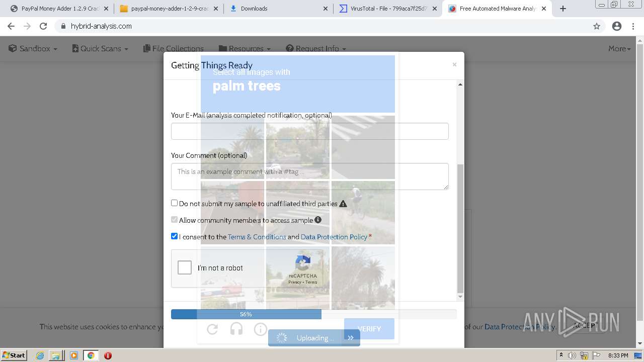Select the Free Automated Malware Analysis tab
Image resolution: width=644 pixels, height=362 pixels.
pyautogui.click(x=497, y=9)
